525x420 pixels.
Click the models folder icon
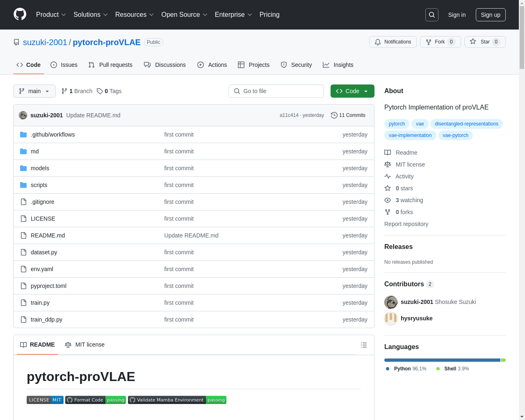[23, 168]
